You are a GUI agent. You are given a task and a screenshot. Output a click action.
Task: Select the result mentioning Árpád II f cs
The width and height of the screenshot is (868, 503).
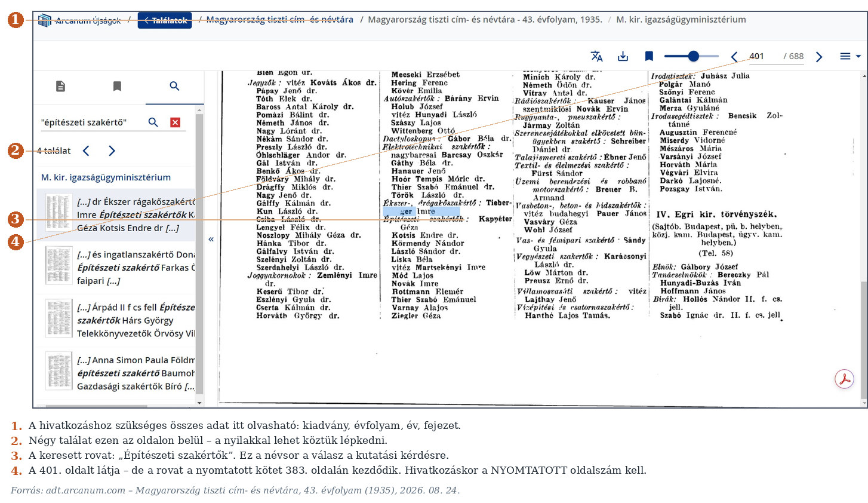[x=116, y=320]
